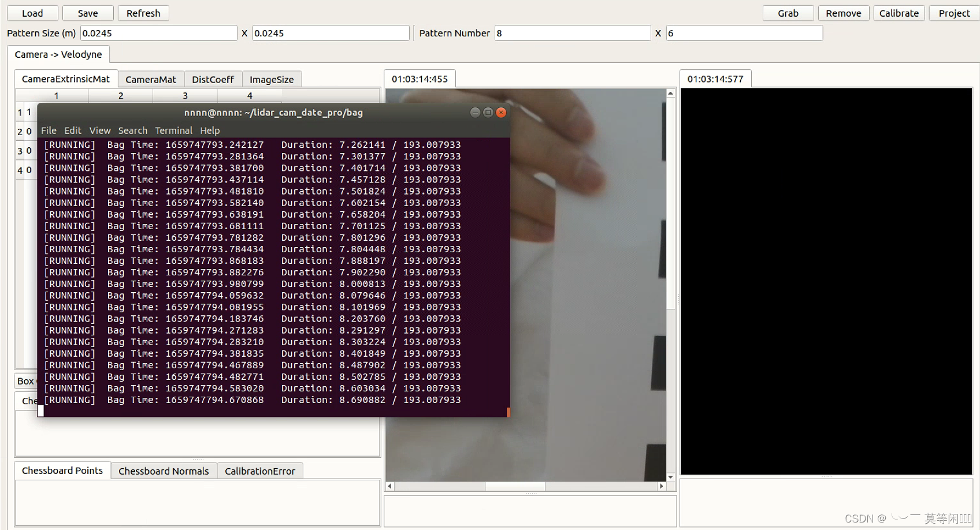Screen dimensions: 980x530
Task: Click the Load button
Action: 32,13
